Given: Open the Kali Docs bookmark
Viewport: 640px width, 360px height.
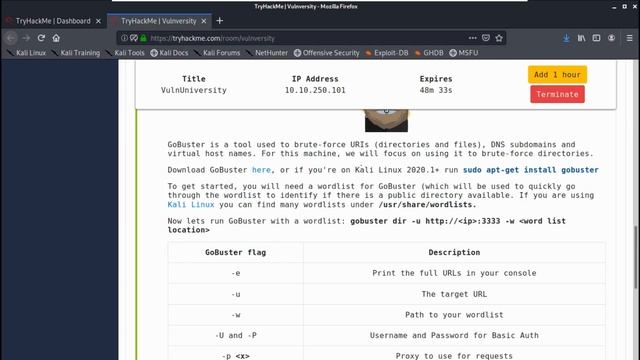Looking at the screenshot, I should click(169, 53).
